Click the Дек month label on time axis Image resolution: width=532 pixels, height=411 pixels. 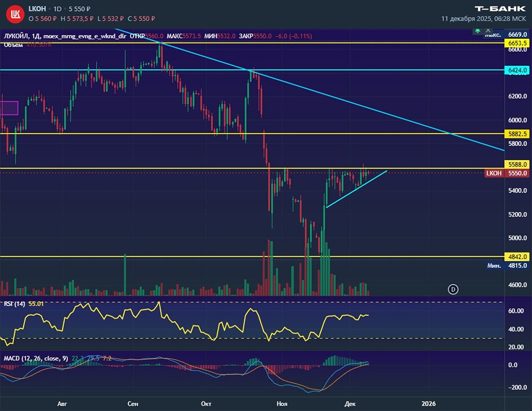point(350,404)
